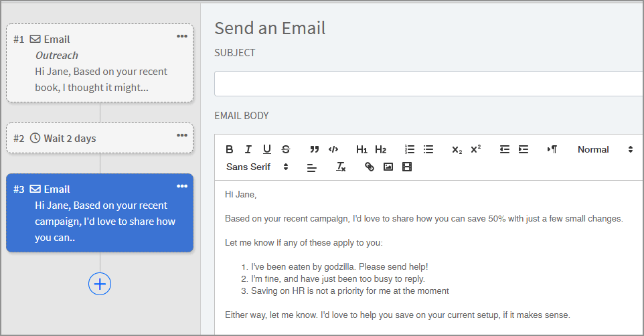This screenshot has width=644, height=336.
Task: Toggle bold formatting in editor toolbar
Action: [230, 149]
